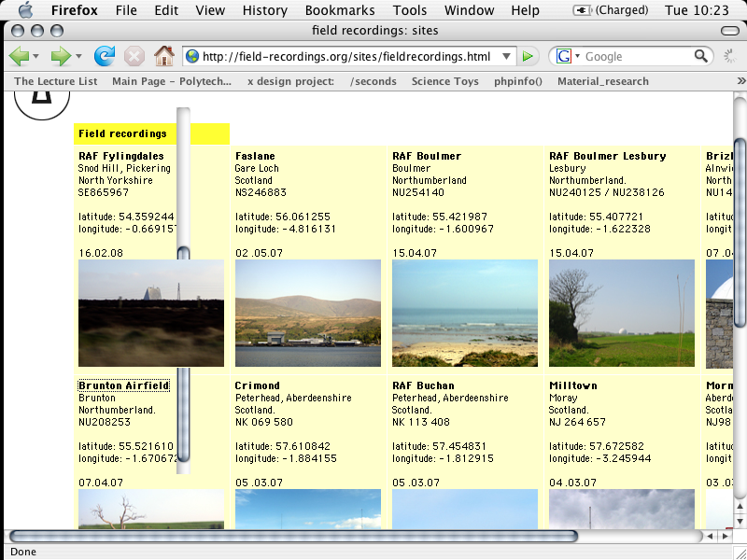Click the Google search engine icon

[564, 56]
